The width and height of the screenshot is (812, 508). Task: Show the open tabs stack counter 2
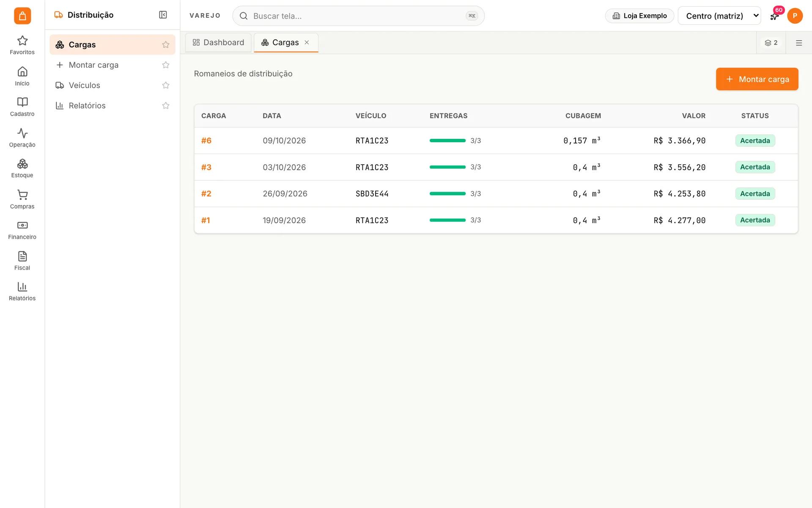(771, 43)
